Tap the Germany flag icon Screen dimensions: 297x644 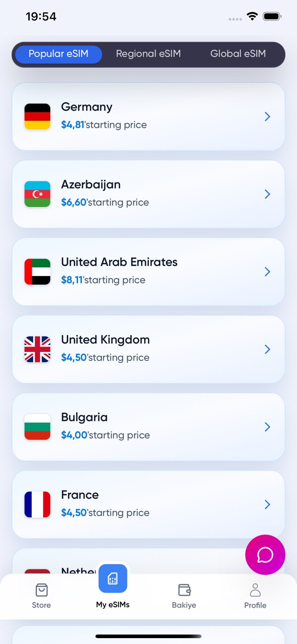[x=38, y=117]
